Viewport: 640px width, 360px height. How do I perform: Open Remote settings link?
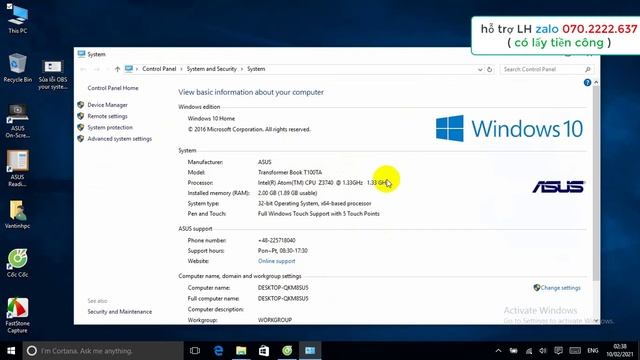pos(107,116)
